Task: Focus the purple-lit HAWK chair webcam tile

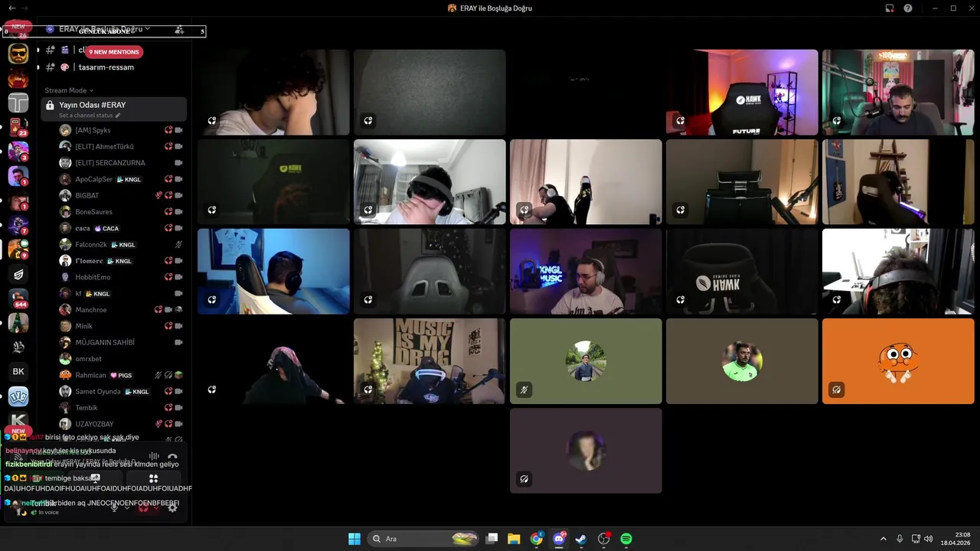Action: [742, 93]
